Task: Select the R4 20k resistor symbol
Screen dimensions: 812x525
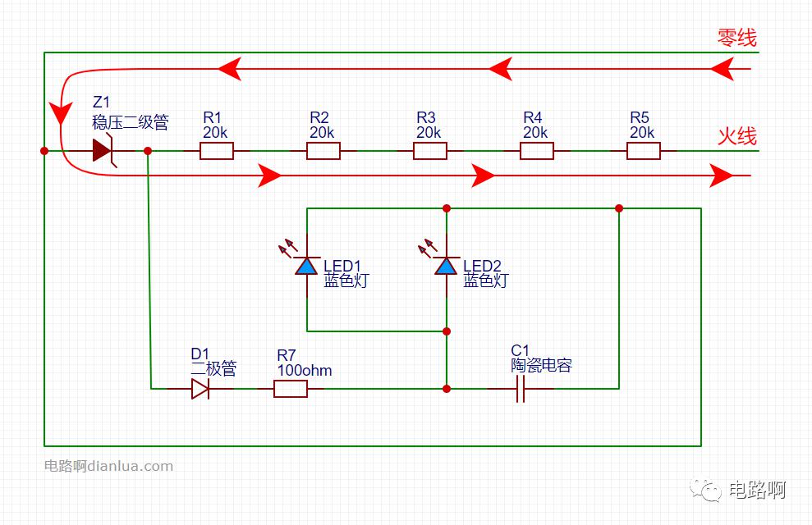Action: pos(536,151)
